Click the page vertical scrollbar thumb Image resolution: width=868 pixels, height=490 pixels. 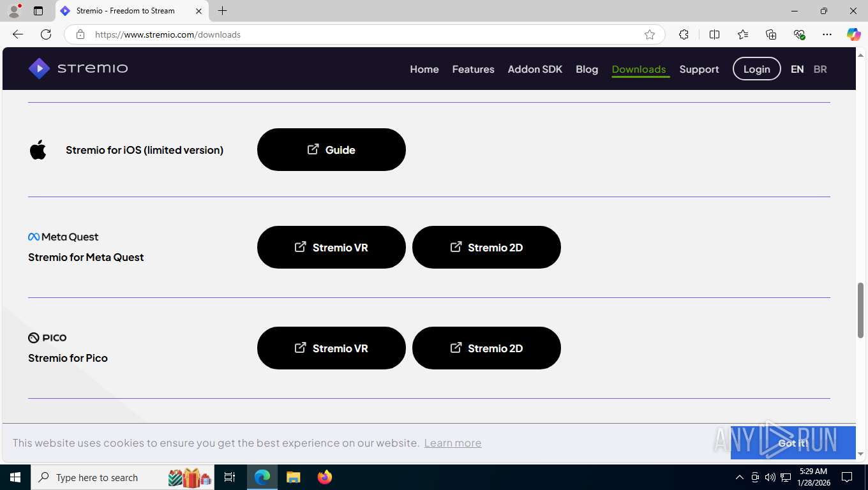coord(860,310)
